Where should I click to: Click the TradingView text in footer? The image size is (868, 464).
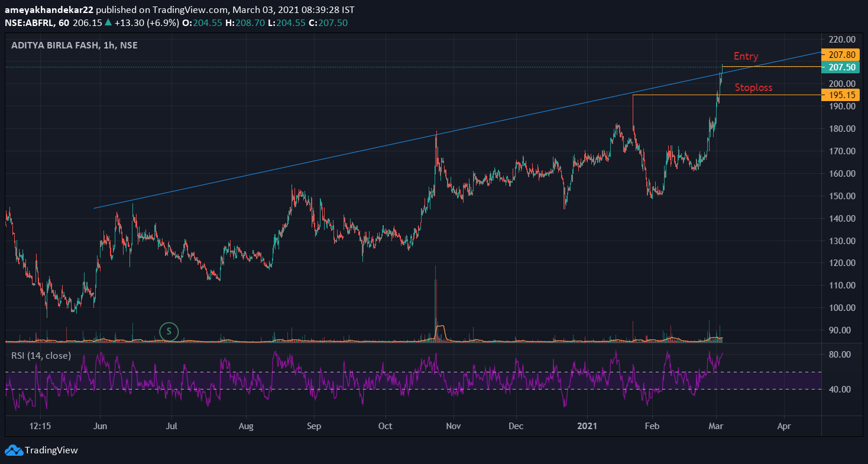[x=51, y=450]
